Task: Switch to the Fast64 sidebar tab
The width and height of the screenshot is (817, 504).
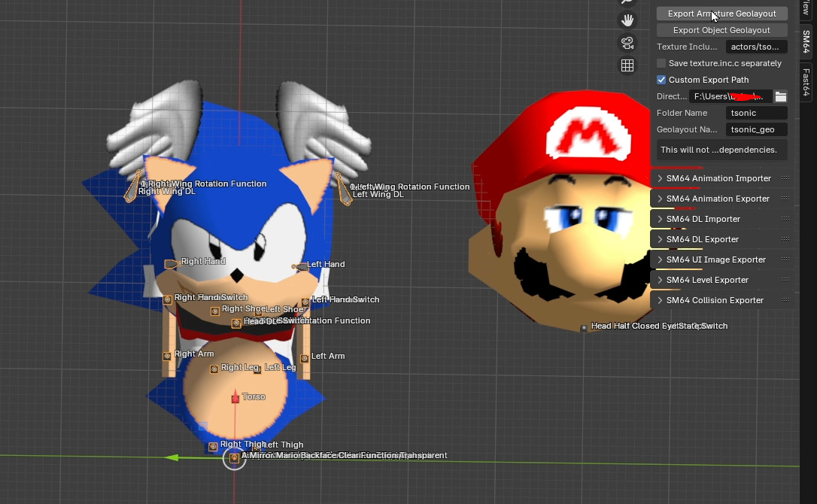Action: [x=806, y=82]
